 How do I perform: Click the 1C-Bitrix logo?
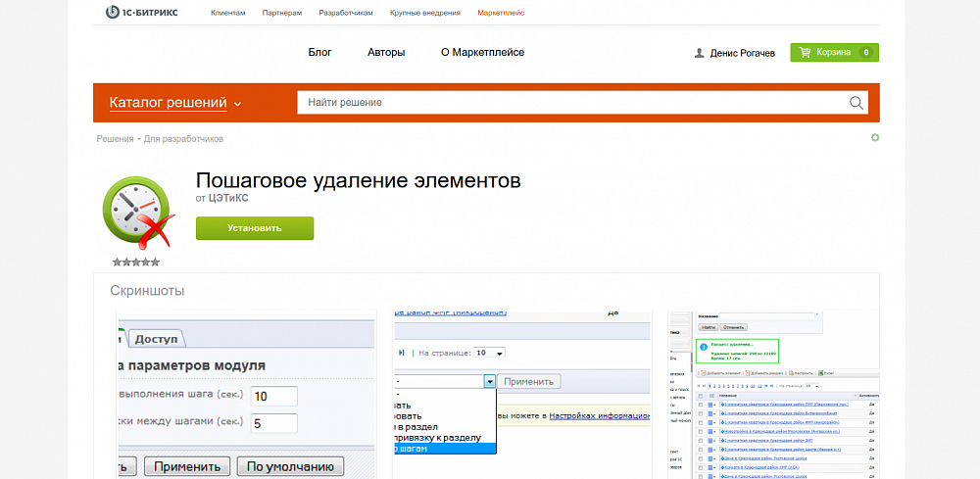141,12
